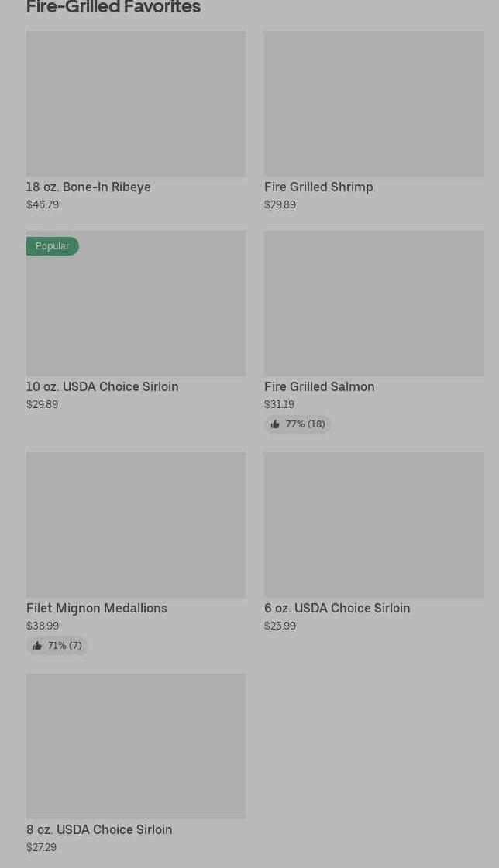Select the 8 oz. USDA Choice Sirloin image

coord(136,746)
